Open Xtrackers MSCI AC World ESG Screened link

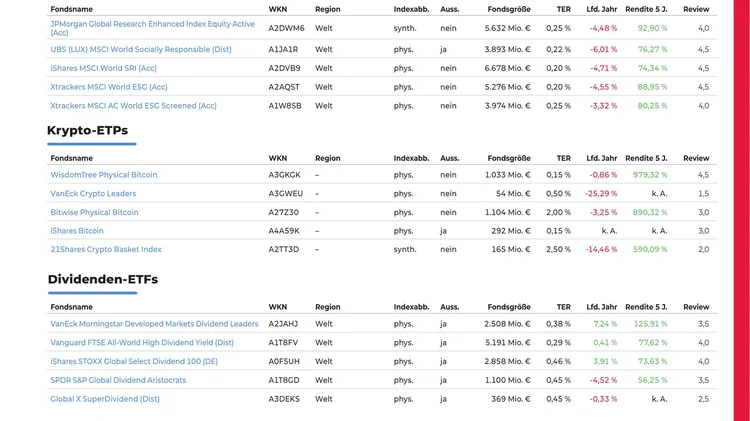pyautogui.click(x=133, y=106)
